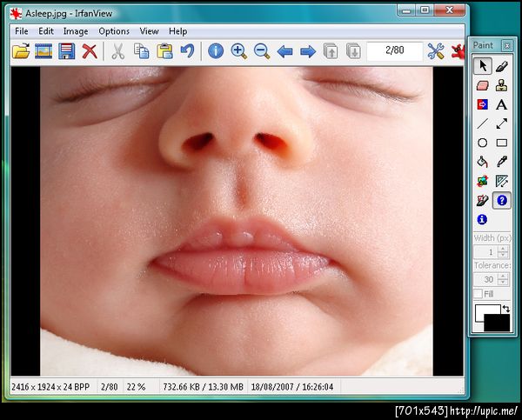
Task: Toggle the Fill checkbox in Paint
Action: [478, 294]
